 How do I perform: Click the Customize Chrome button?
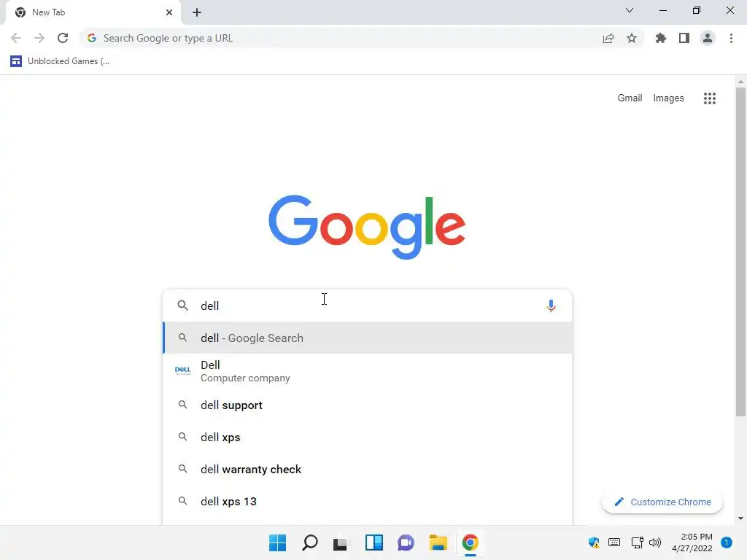point(662,502)
